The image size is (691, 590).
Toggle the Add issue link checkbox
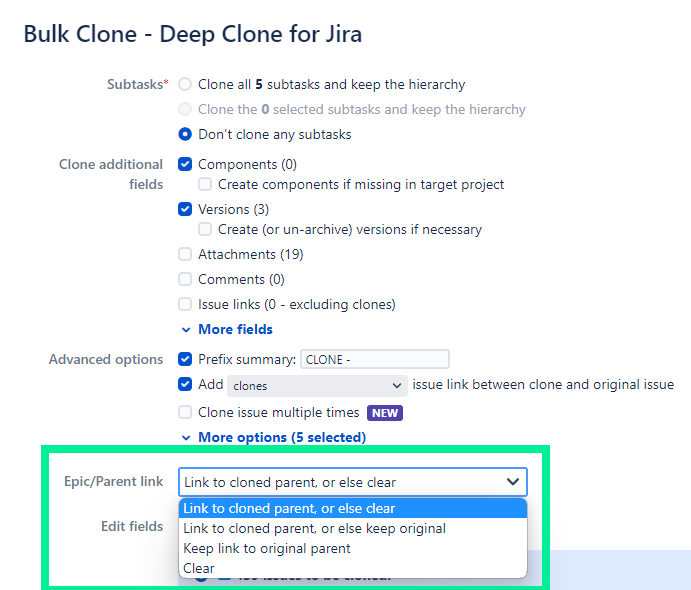(x=185, y=384)
